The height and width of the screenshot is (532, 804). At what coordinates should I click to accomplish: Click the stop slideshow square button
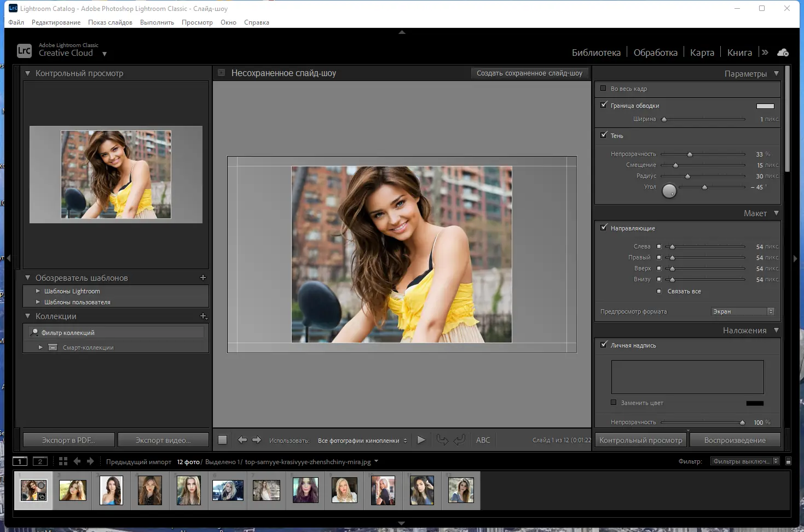tap(222, 440)
